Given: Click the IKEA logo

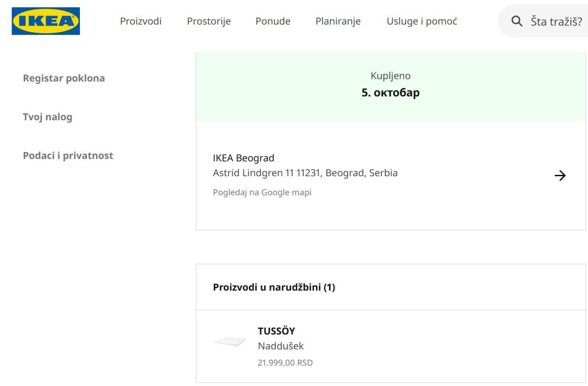Looking at the screenshot, I should pos(45,21).
